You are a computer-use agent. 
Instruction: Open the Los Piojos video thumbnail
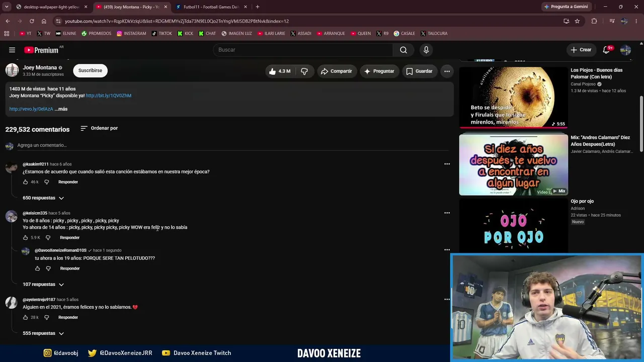tap(513, 98)
